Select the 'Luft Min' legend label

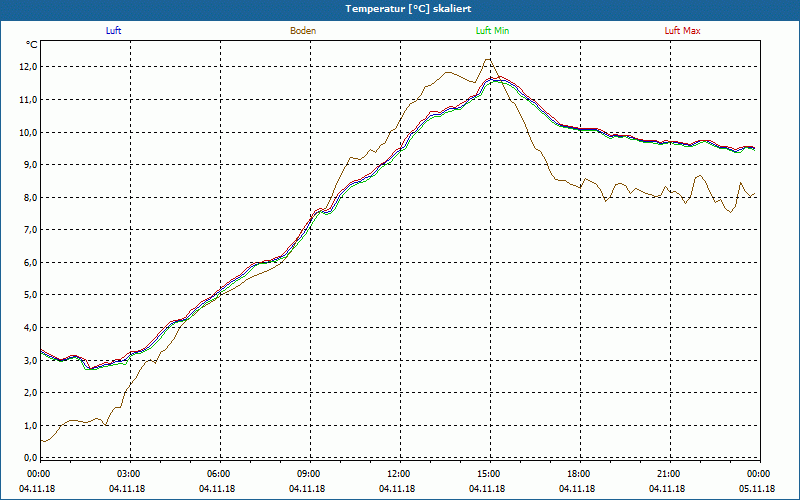pyautogui.click(x=492, y=31)
